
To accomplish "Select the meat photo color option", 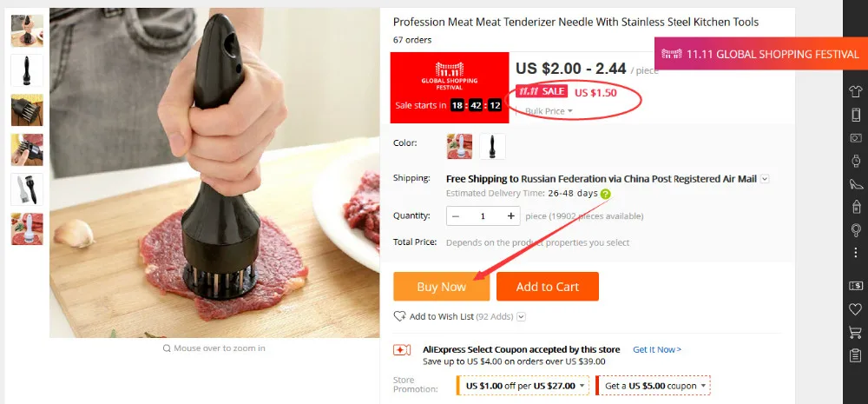I will click(459, 146).
